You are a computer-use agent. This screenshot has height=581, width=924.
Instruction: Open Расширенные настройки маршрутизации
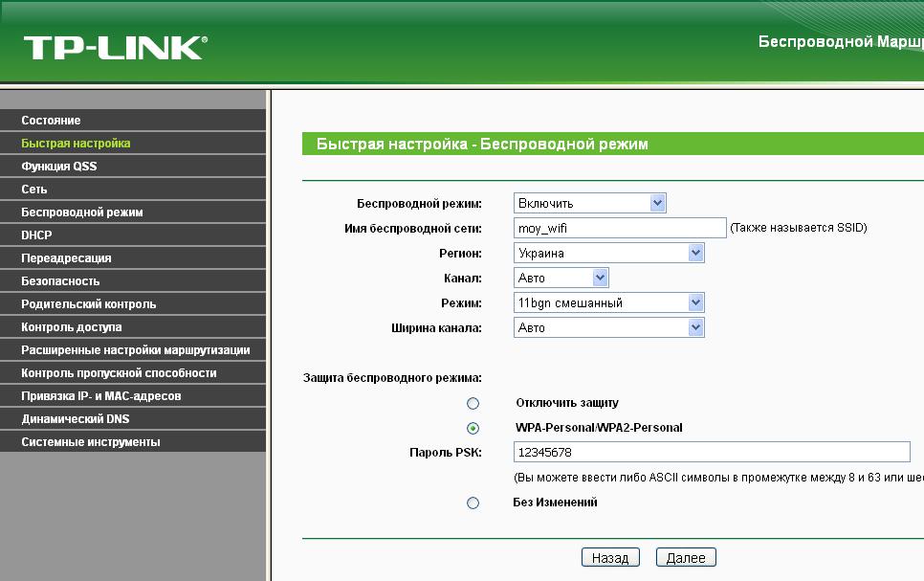133,350
